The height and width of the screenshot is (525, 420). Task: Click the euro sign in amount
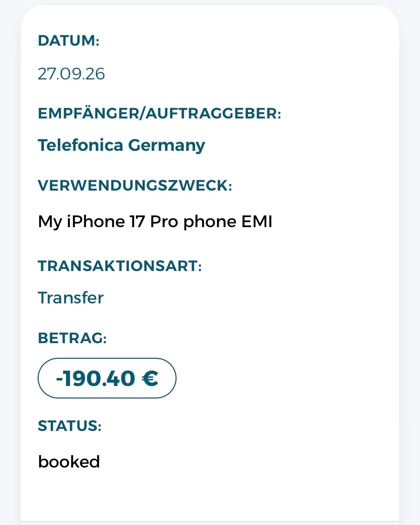coord(150,378)
